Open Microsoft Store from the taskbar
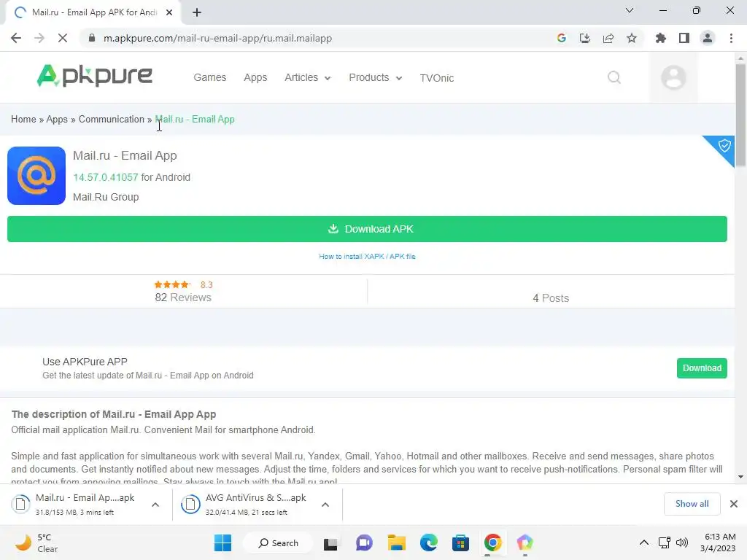This screenshot has height=560, width=747. (461, 542)
